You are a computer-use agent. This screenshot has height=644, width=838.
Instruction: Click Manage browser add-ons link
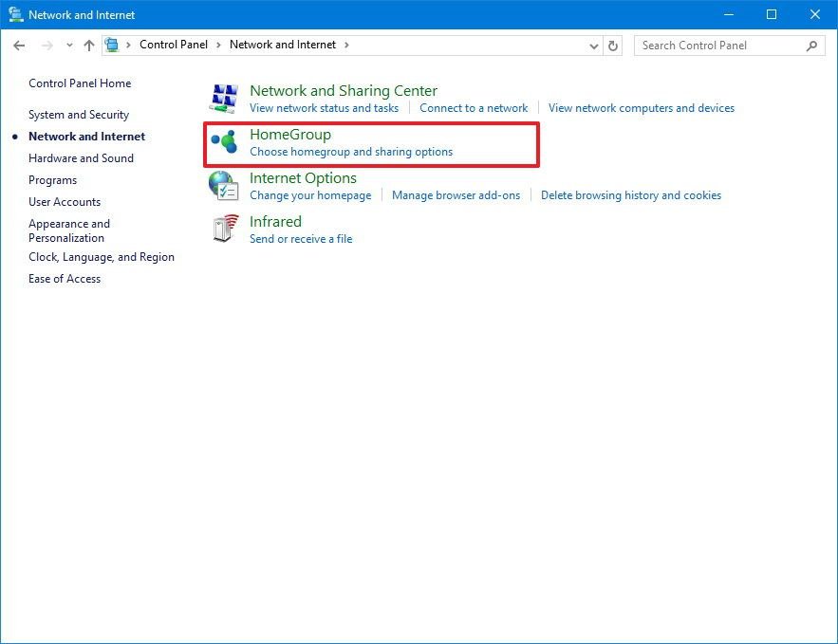(x=456, y=195)
